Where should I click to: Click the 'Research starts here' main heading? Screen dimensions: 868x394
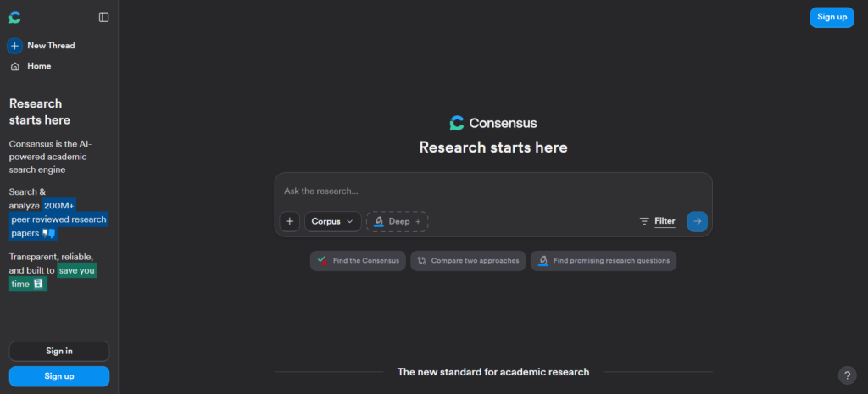click(x=493, y=147)
